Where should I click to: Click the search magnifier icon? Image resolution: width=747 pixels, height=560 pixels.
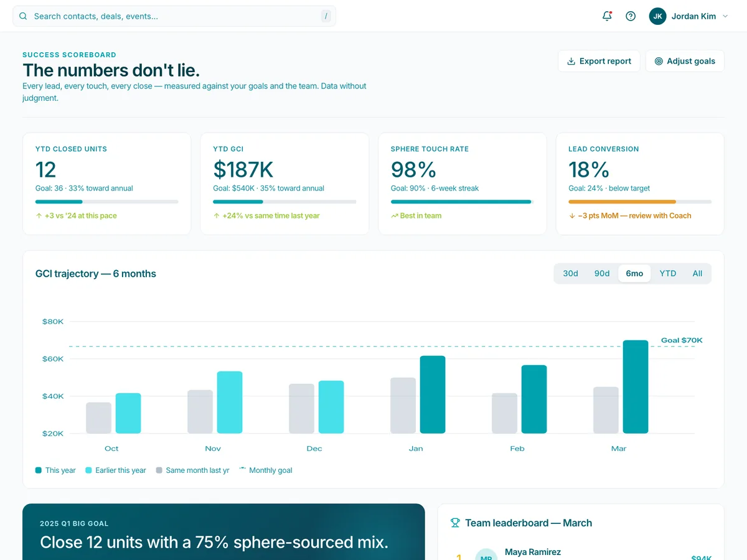click(x=23, y=16)
